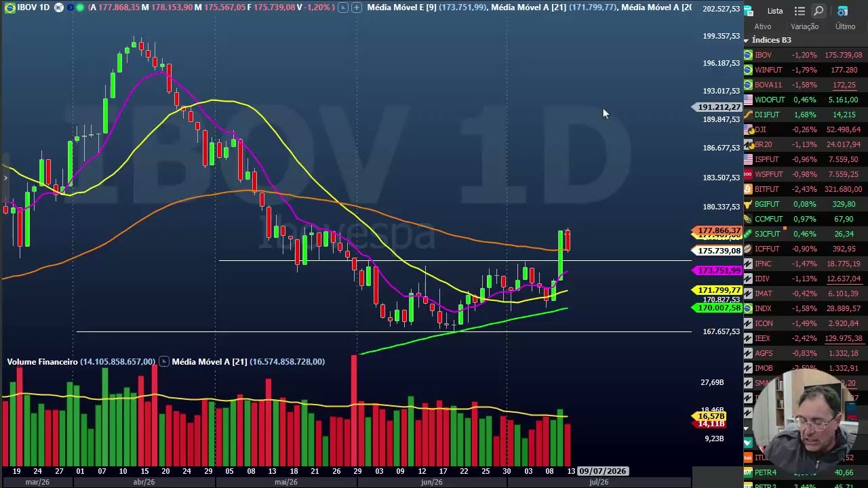868x488 pixels.
Task: Click the US flag icon of ISPFUT
Action: [x=748, y=159]
